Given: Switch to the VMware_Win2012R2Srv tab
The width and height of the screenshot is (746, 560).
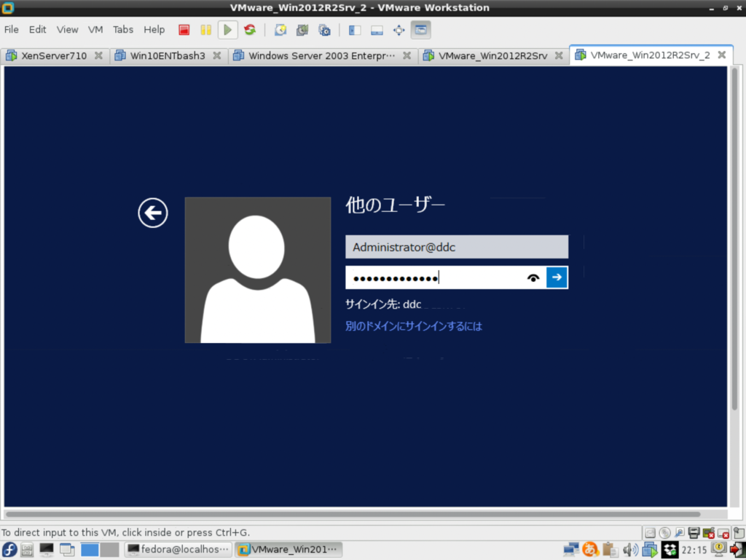Looking at the screenshot, I should click(493, 55).
